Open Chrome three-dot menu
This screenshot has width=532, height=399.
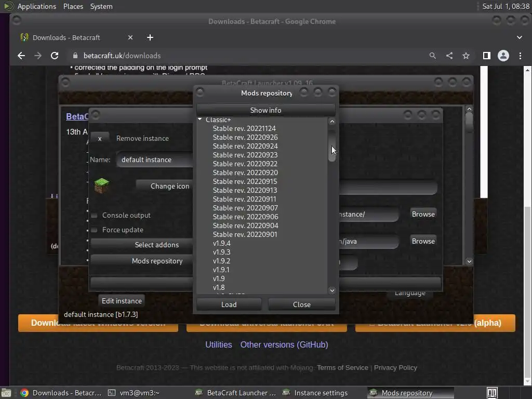coord(520,56)
